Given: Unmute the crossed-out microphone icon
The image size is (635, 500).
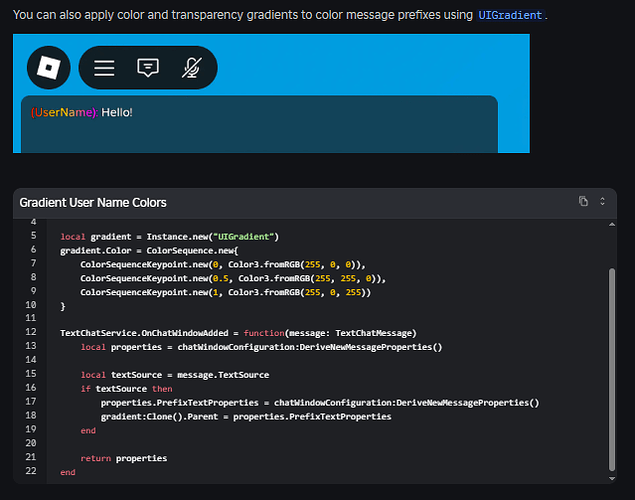Looking at the screenshot, I should tap(192, 68).
